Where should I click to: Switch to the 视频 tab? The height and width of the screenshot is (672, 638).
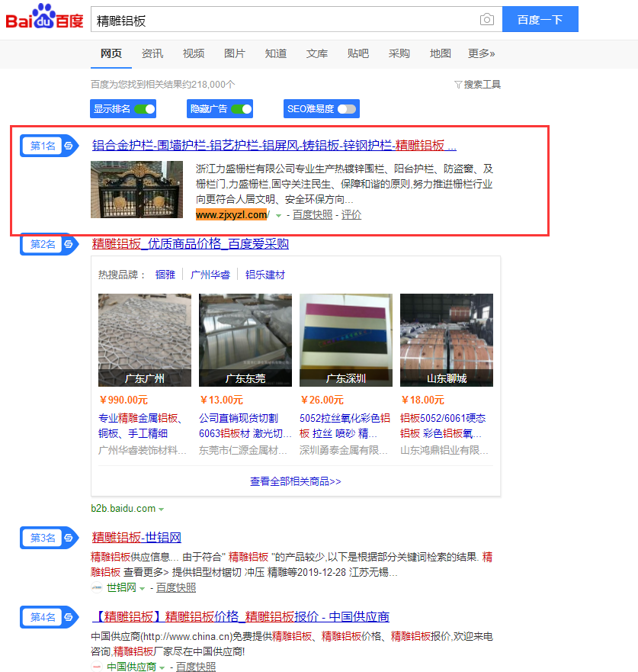[194, 53]
